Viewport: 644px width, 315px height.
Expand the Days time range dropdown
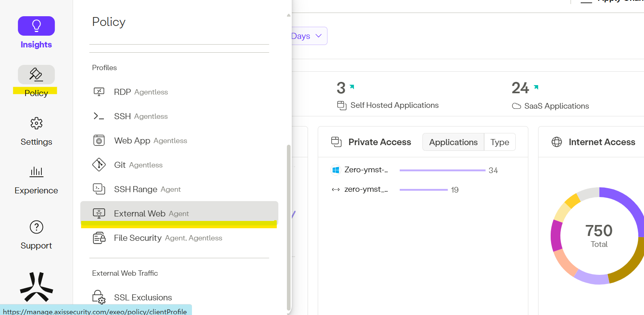309,36
